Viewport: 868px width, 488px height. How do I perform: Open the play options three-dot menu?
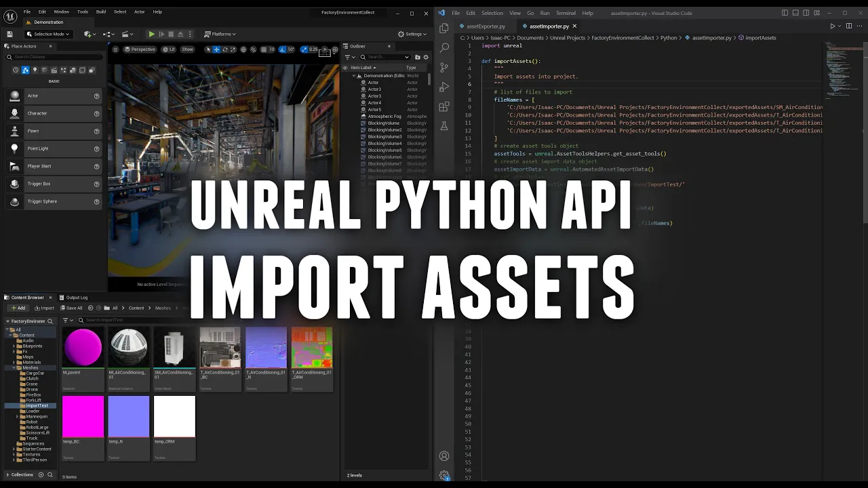191,34
